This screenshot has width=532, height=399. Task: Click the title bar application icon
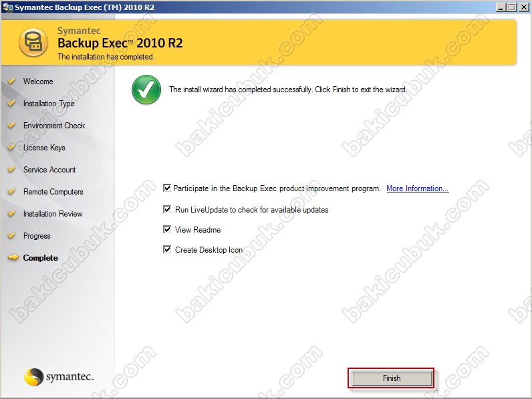[x=7, y=7]
